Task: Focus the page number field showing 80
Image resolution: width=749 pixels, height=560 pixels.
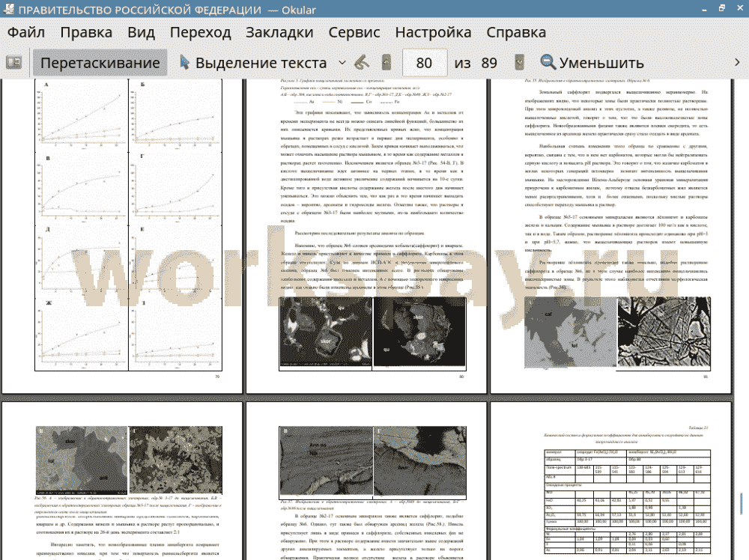Action: (425, 63)
